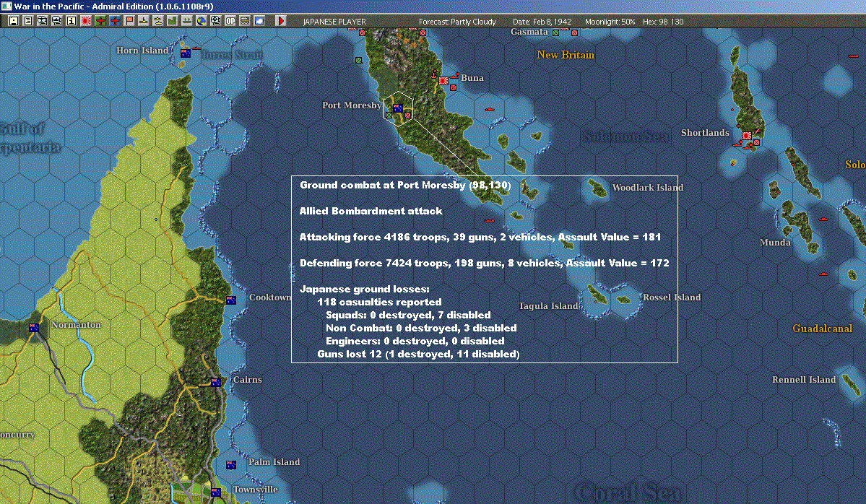Click 'Hex: 98 130' status readout

663,22
